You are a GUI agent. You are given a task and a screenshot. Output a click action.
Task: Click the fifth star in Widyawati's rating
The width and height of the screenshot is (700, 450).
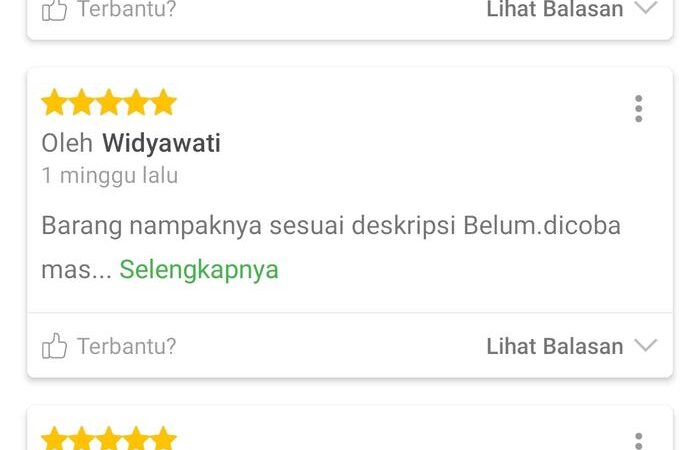click(x=163, y=102)
